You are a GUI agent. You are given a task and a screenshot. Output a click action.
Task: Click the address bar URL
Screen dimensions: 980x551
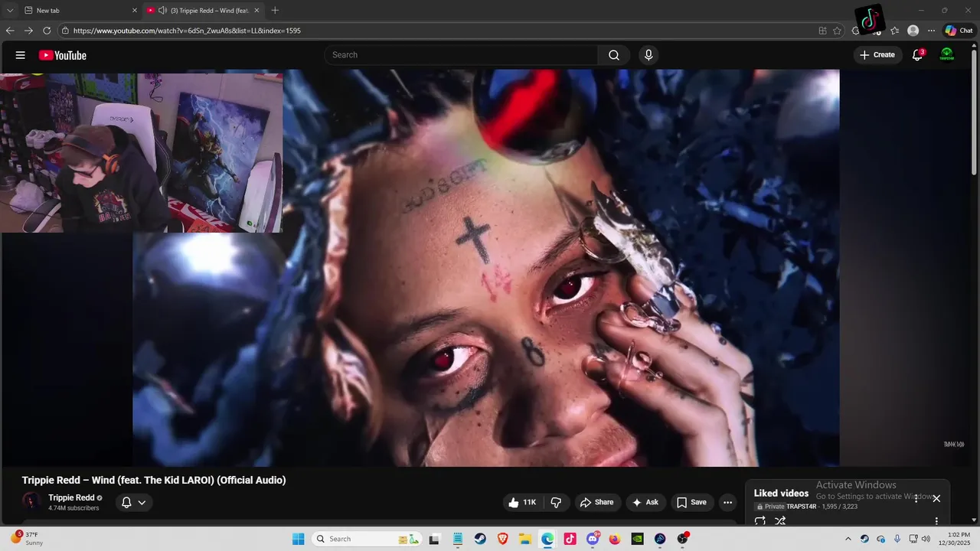point(187,31)
